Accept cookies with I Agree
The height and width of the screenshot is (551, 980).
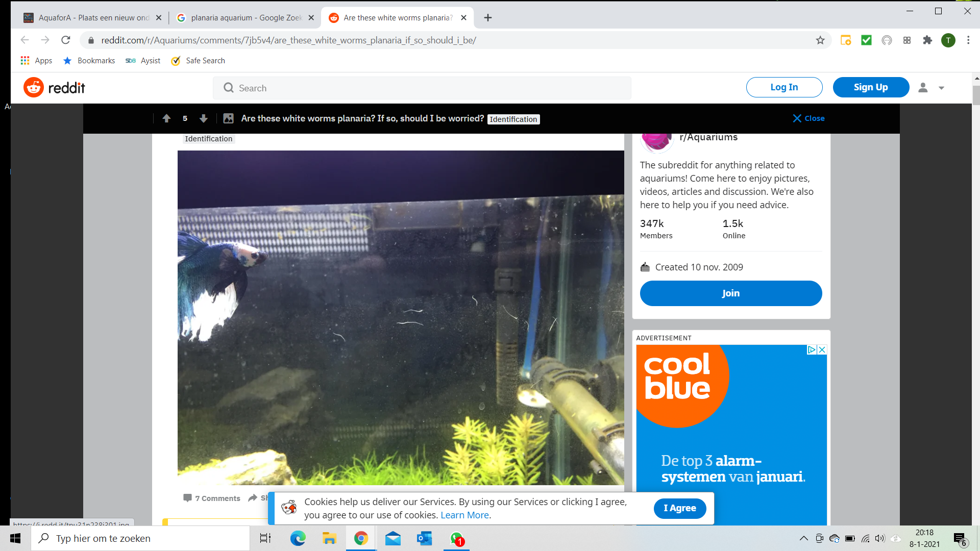pos(679,508)
